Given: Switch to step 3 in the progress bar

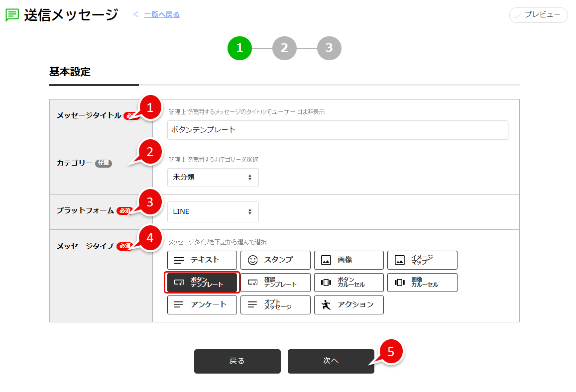Looking at the screenshot, I should tap(329, 48).
